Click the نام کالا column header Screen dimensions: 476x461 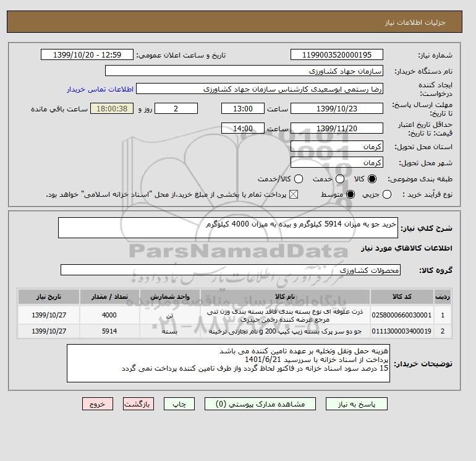tap(285, 296)
